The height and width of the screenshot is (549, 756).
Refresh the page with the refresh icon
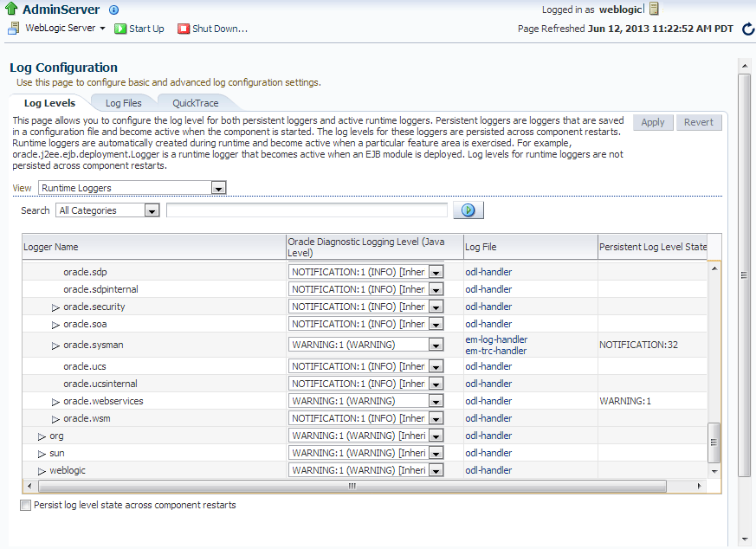click(x=747, y=29)
